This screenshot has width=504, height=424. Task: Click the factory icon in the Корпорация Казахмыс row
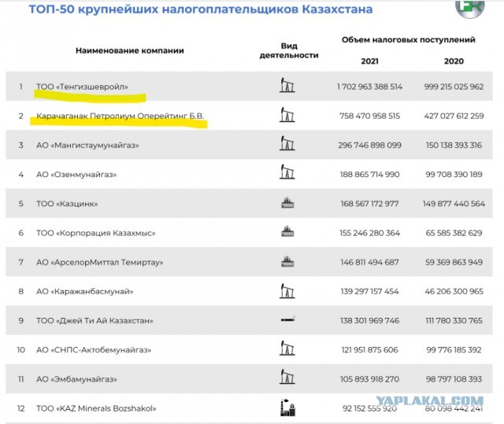coord(287,231)
